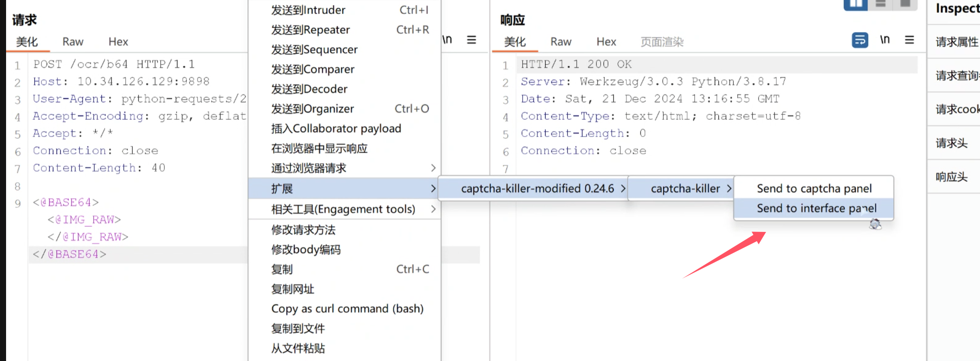980x361 pixels.
Task: Choose 在浏览器中显示响应 menu entry
Action: point(345,148)
